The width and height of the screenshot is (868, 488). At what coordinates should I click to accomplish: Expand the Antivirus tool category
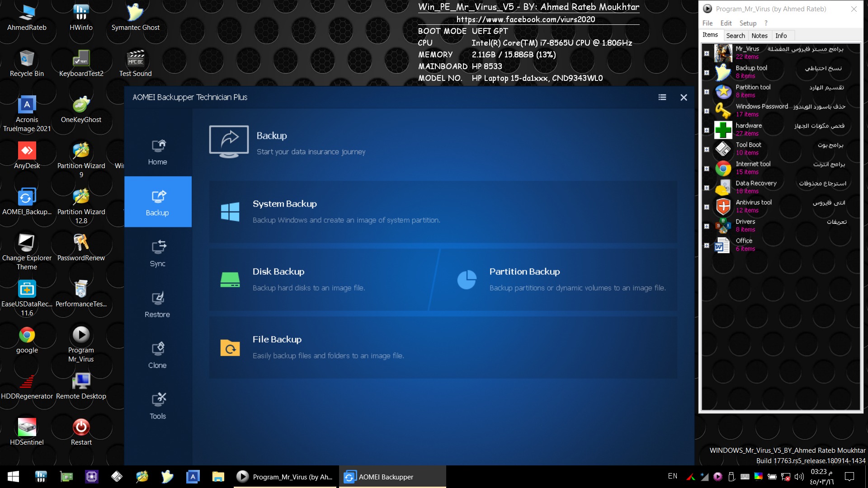[707, 207]
